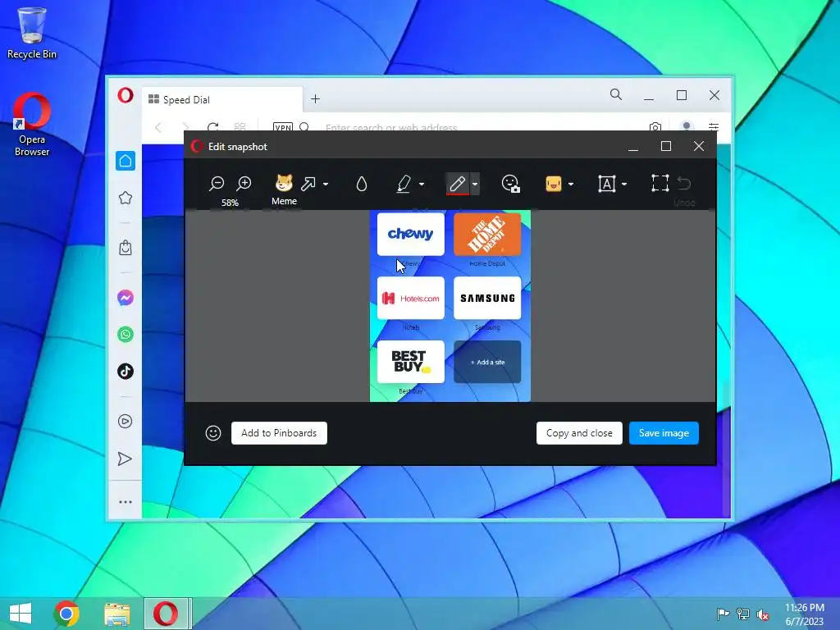Viewport: 840px width, 630px height.
Task: Click Add to Pinboards button
Action: [x=279, y=433]
